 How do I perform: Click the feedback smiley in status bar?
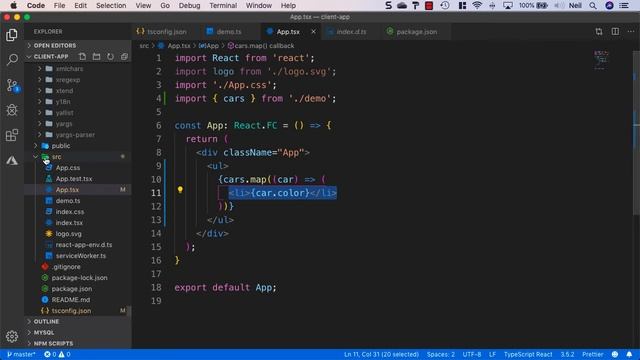click(x=615, y=354)
